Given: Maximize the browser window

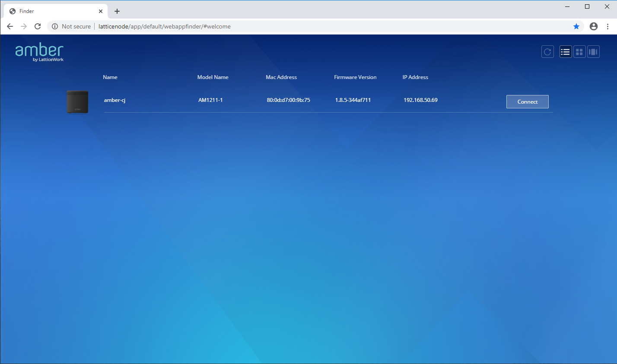Looking at the screenshot, I should coord(587,6).
